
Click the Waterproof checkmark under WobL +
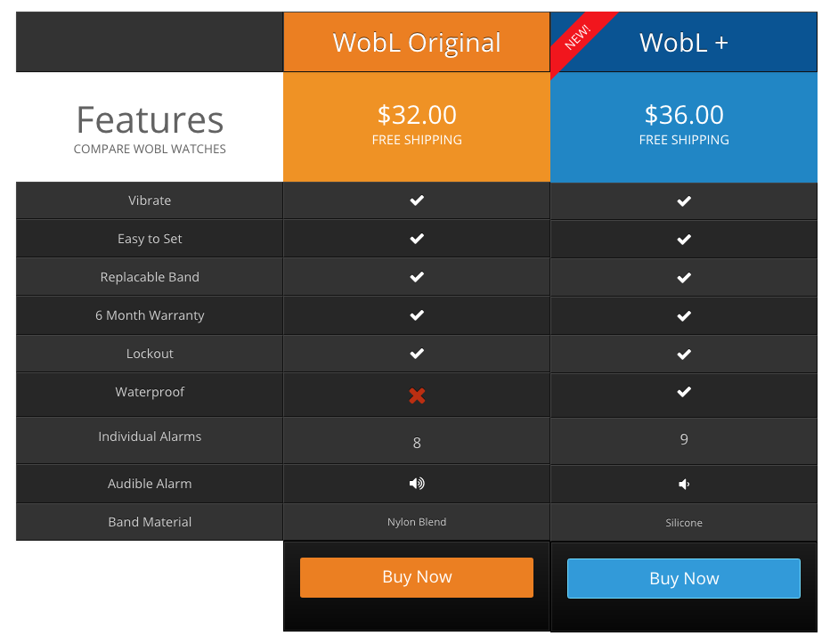683,391
